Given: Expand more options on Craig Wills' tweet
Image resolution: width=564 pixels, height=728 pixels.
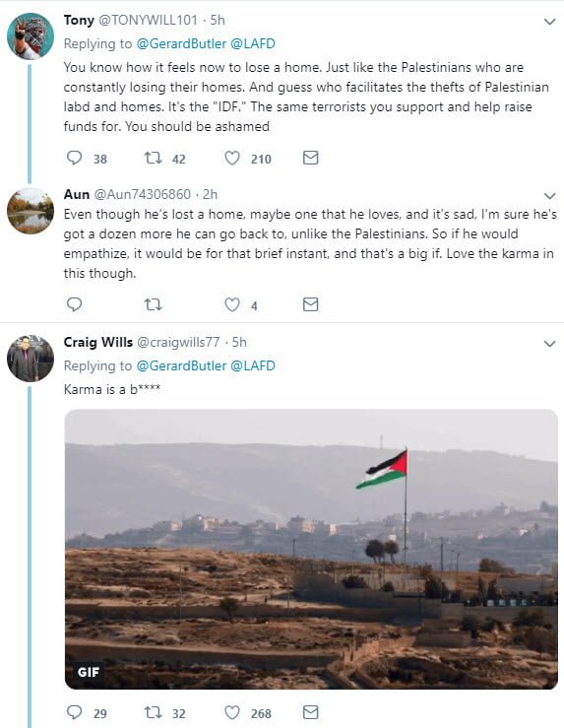Looking at the screenshot, I should 549,344.
